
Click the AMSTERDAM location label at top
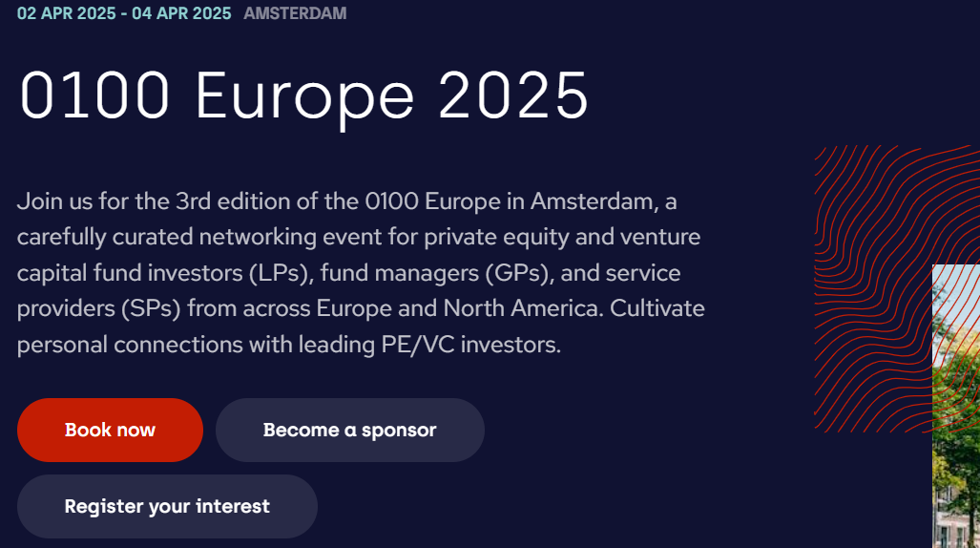pos(295,13)
